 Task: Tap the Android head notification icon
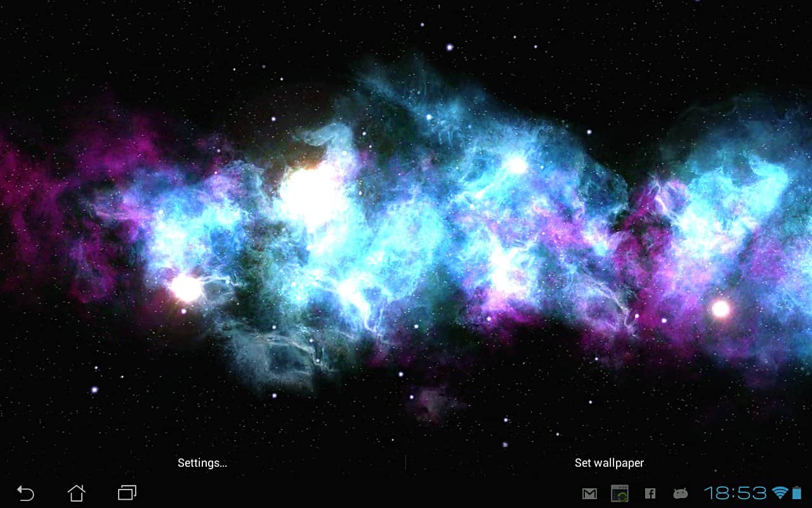coord(681,493)
